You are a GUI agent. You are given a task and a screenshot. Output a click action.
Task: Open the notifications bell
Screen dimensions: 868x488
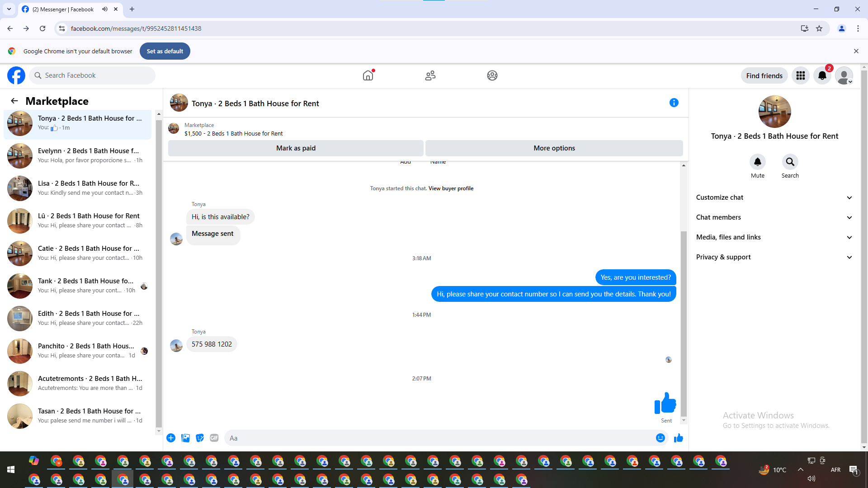pos(822,75)
